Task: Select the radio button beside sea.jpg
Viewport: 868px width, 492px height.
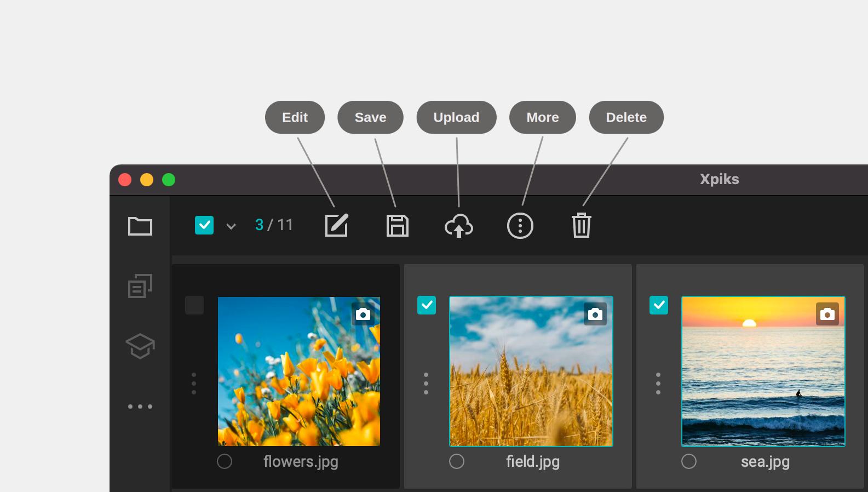Action: [689, 461]
